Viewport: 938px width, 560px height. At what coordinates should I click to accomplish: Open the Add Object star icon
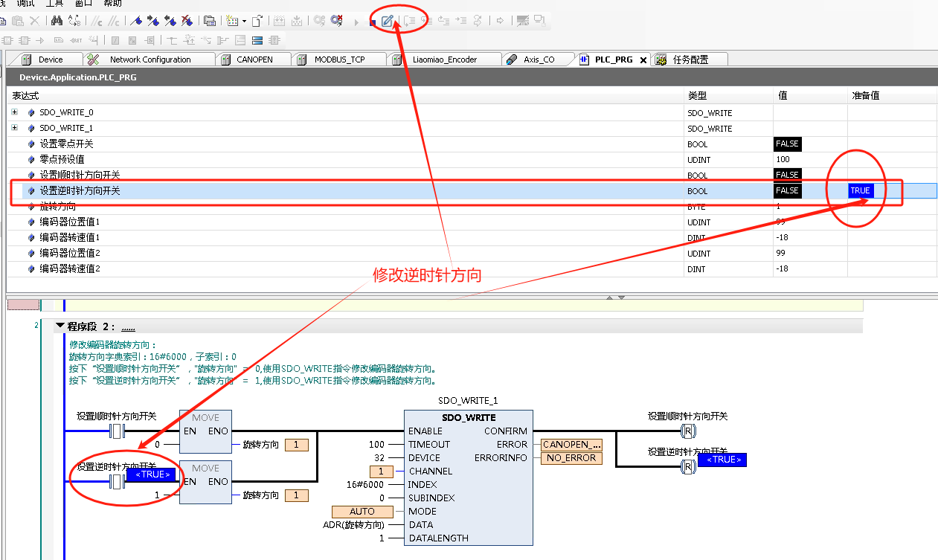231,21
